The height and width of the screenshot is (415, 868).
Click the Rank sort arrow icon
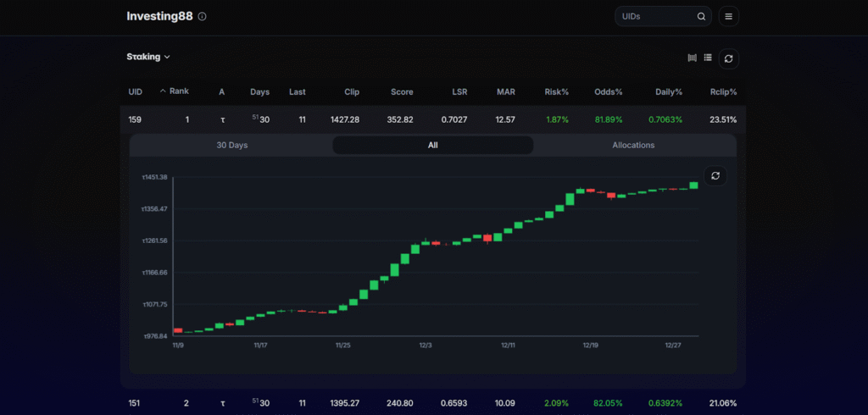click(163, 91)
